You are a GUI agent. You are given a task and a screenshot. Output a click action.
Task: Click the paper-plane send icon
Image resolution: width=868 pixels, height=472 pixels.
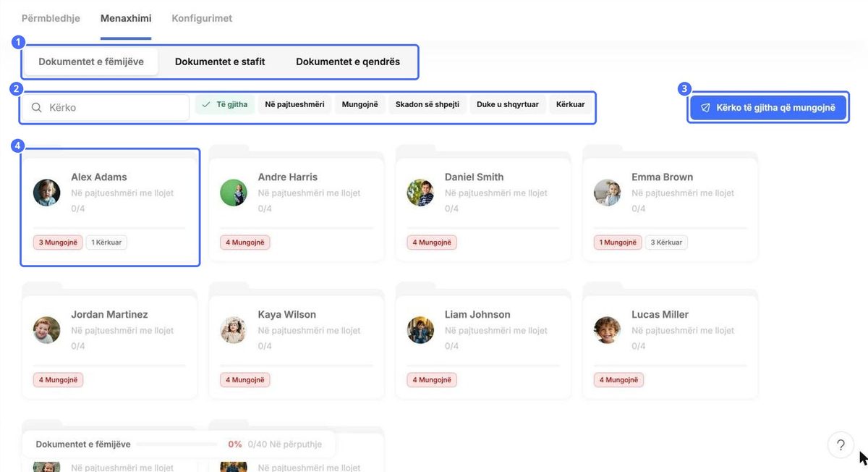705,108
